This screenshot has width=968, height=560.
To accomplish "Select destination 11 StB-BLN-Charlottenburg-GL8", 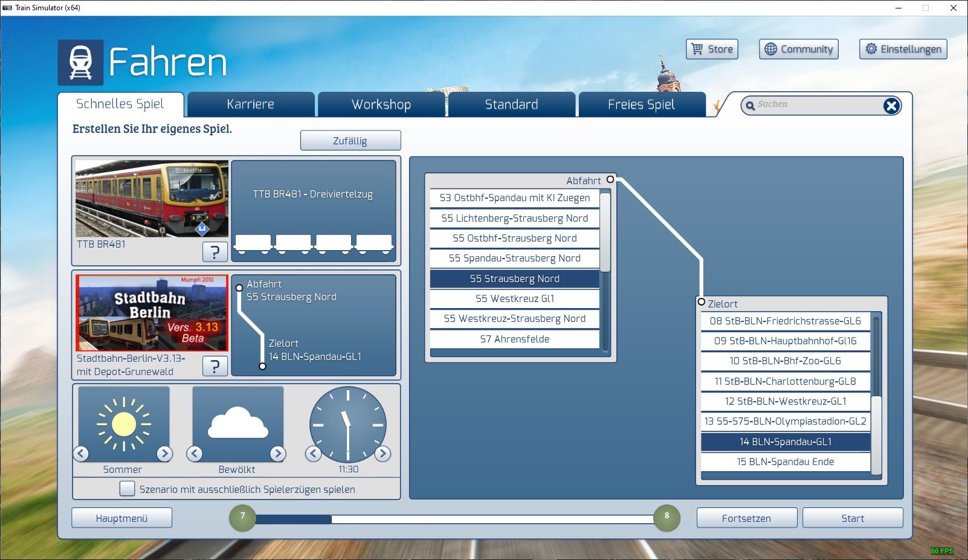I will pos(786,381).
